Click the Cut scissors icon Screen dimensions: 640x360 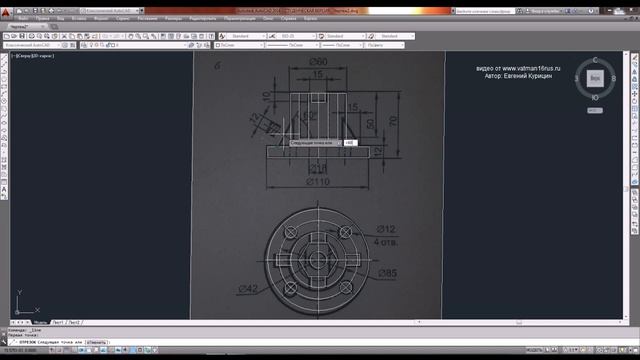tap(64, 36)
